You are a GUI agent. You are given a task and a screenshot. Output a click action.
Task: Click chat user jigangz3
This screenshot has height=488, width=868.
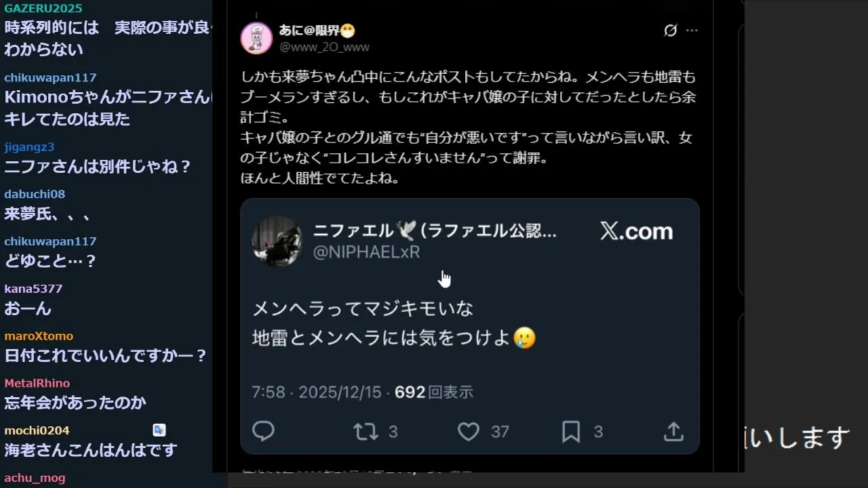29,147
